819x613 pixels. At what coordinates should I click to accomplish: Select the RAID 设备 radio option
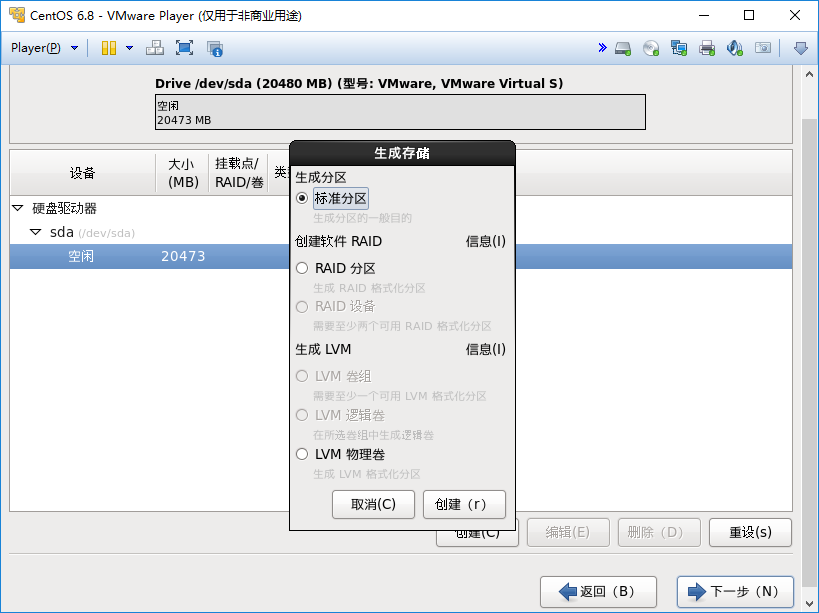[302, 307]
